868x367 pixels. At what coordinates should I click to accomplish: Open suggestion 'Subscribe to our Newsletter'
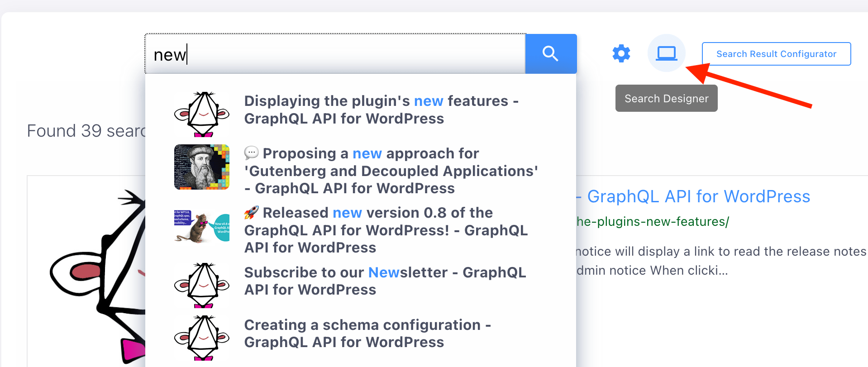(385, 281)
